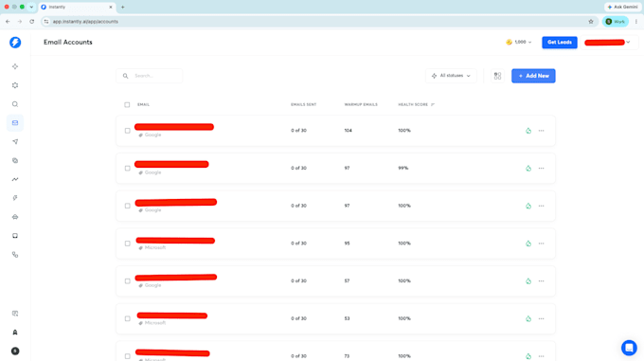Tick the checkbox in the 53 warmup row
This screenshot has width=644, height=361.
127,318
